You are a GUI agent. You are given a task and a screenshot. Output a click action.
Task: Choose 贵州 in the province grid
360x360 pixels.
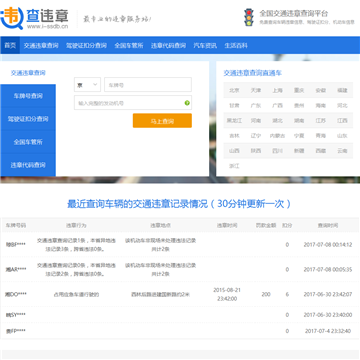coord(299,105)
